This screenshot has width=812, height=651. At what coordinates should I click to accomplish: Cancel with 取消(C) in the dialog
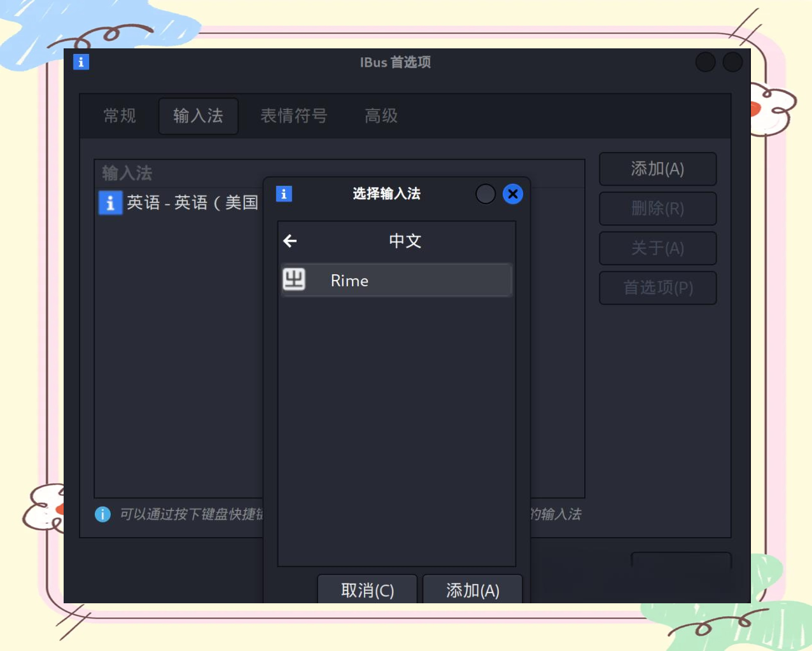[x=367, y=590]
